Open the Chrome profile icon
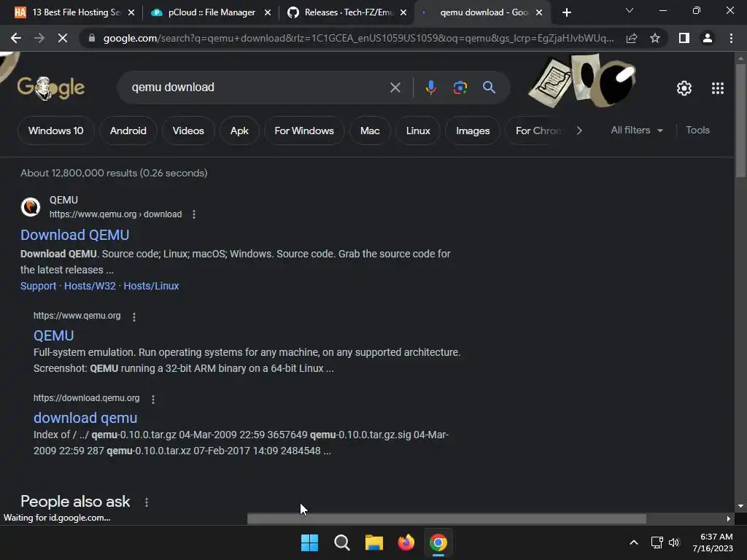This screenshot has height=560, width=747. (708, 38)
